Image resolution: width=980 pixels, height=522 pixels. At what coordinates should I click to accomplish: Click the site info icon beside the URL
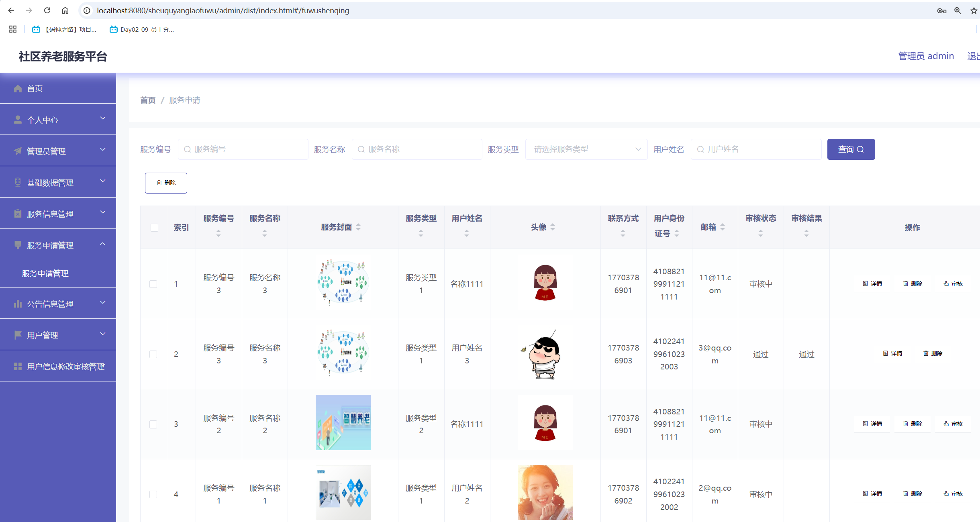pyautogui.click(x=87, y=10)
